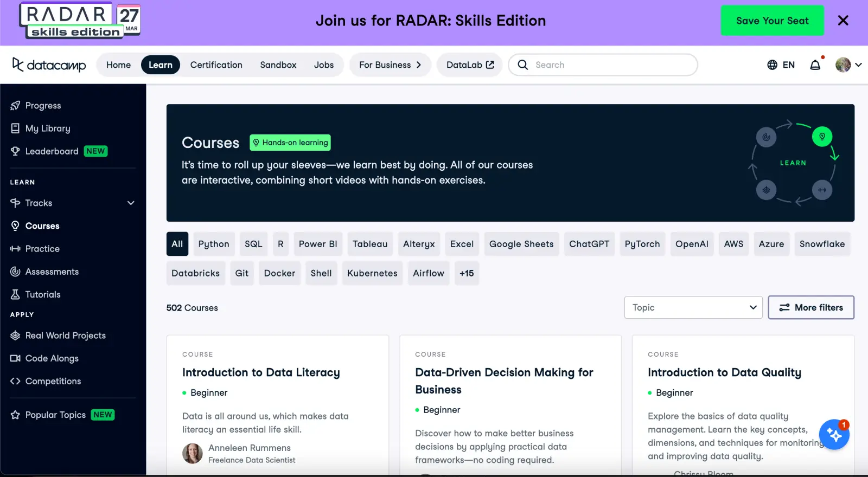Click the globe language icon
868x477 pixels.
[x=773, y=65]
